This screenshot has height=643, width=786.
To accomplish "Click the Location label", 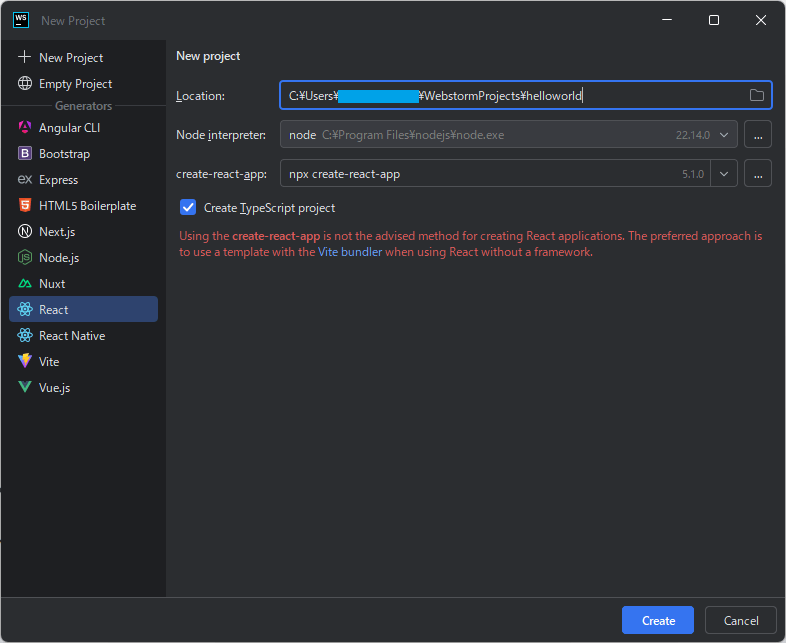I will pos(201,96).
